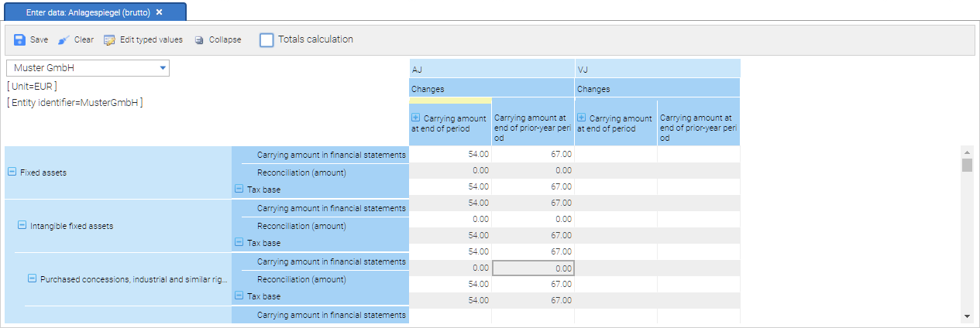Collapse Tax base under Fixed assets
Image resolution: width=980 pixels, height=328 pixels.
(239, 190)
